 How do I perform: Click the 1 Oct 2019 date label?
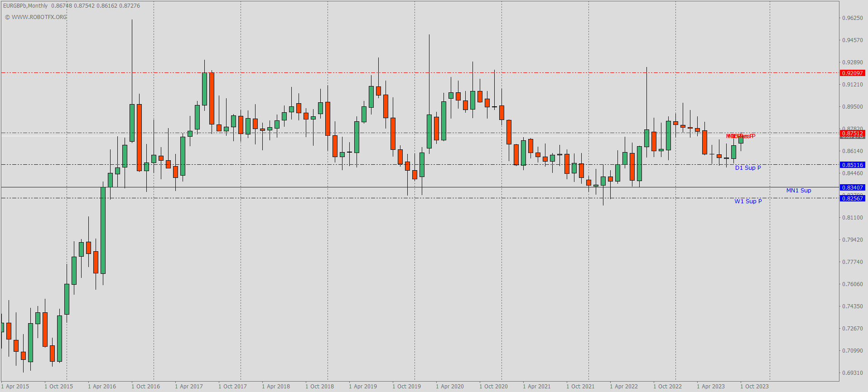[406, 387]
